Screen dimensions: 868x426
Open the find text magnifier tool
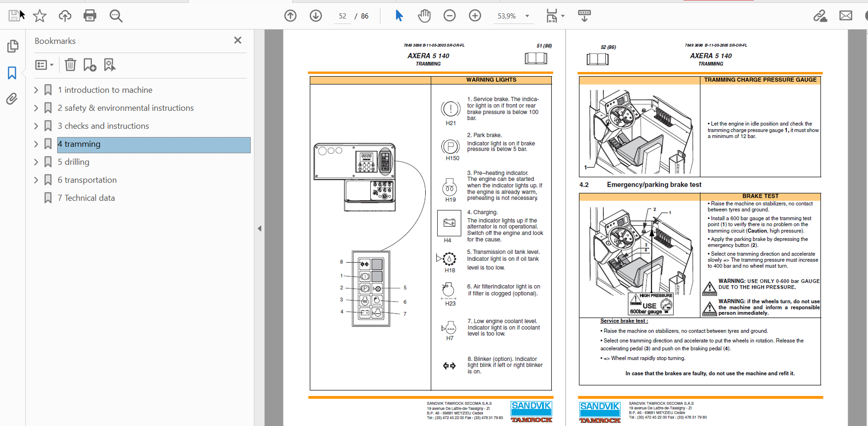pos(115,16)
